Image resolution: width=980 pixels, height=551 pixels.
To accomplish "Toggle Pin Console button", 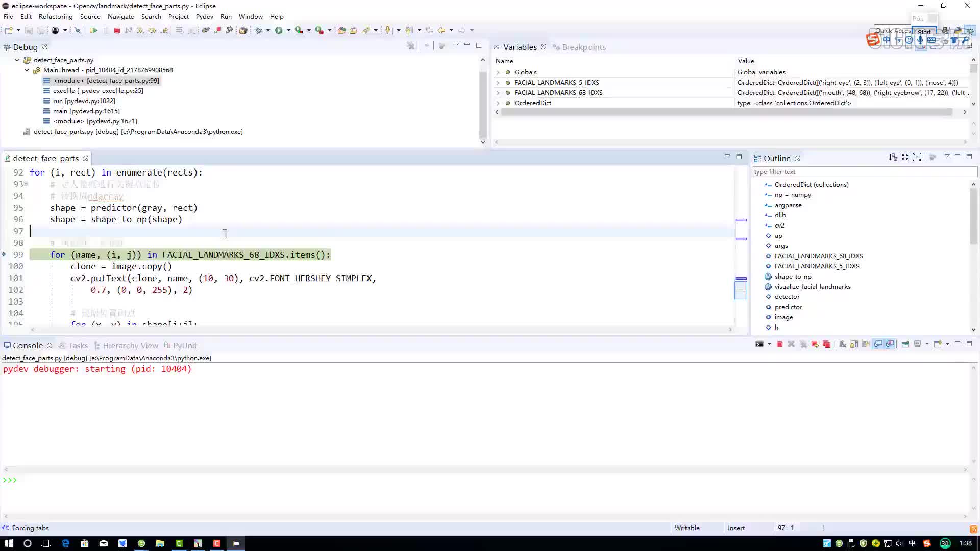I will coord(905,344).
